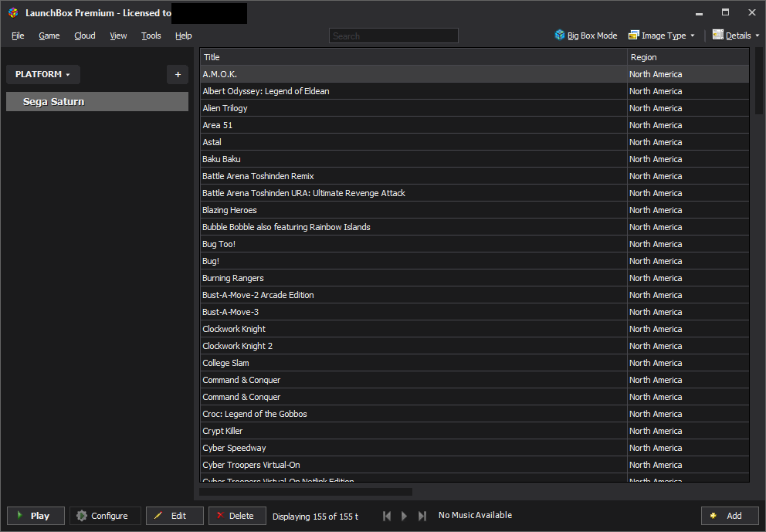Skip to next music track
Image resolution: width=766 pixels, height=532 pixels.
point(422,516)
